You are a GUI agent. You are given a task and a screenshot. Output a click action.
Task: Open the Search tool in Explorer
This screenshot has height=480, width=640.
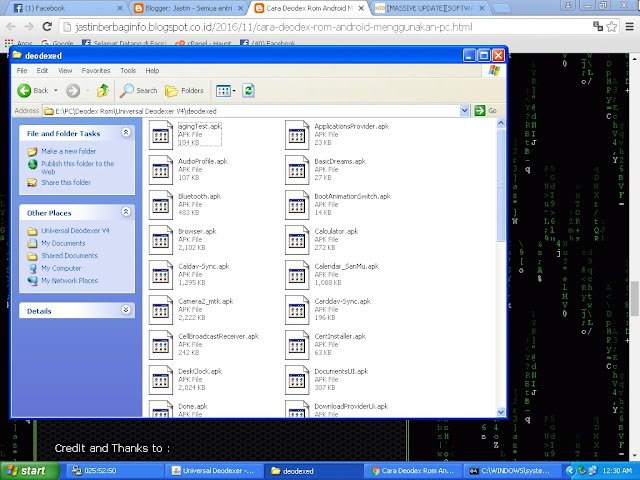coord(138,91)
